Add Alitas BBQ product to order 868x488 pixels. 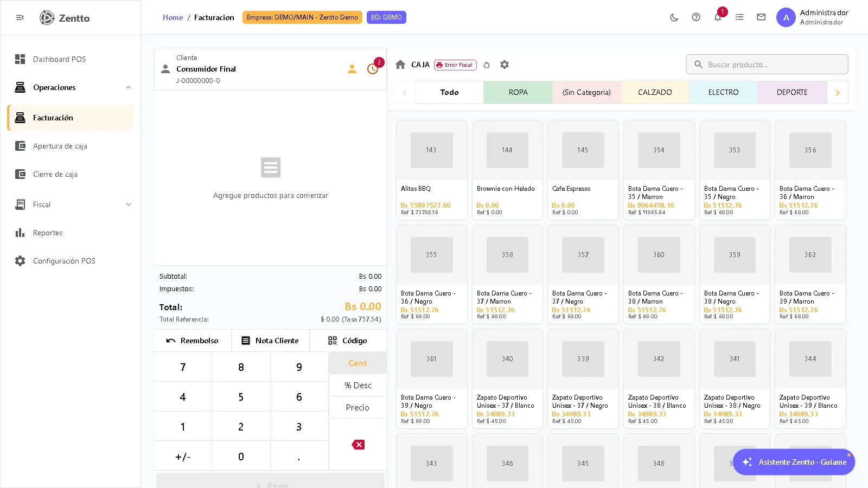pyautogui.click(x=432, y=170)
